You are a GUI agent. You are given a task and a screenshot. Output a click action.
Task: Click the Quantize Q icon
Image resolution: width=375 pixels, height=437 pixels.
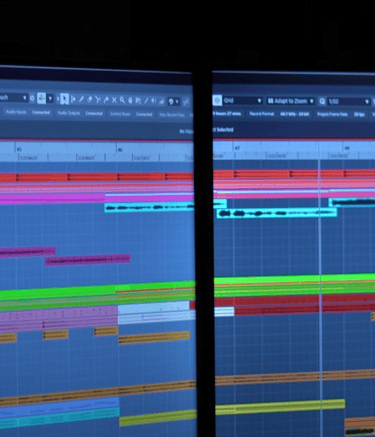pos(322,101)
